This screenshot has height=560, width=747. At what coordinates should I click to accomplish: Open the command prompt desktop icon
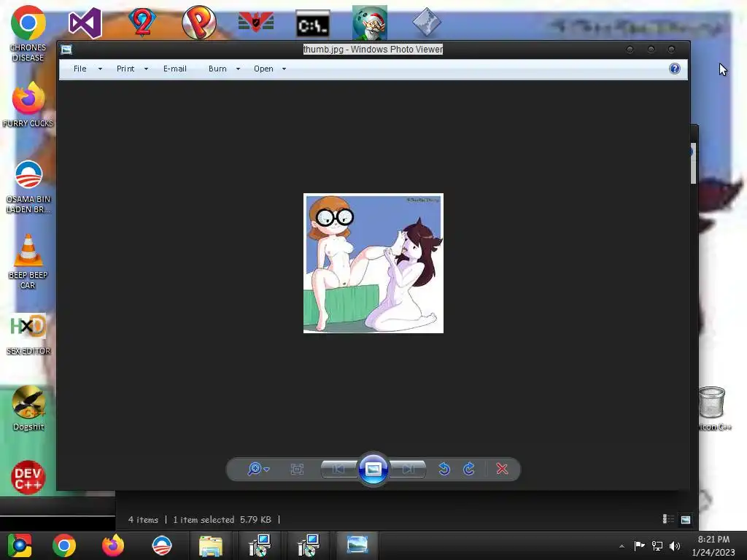pyautogui.click(x=312, y=24)
